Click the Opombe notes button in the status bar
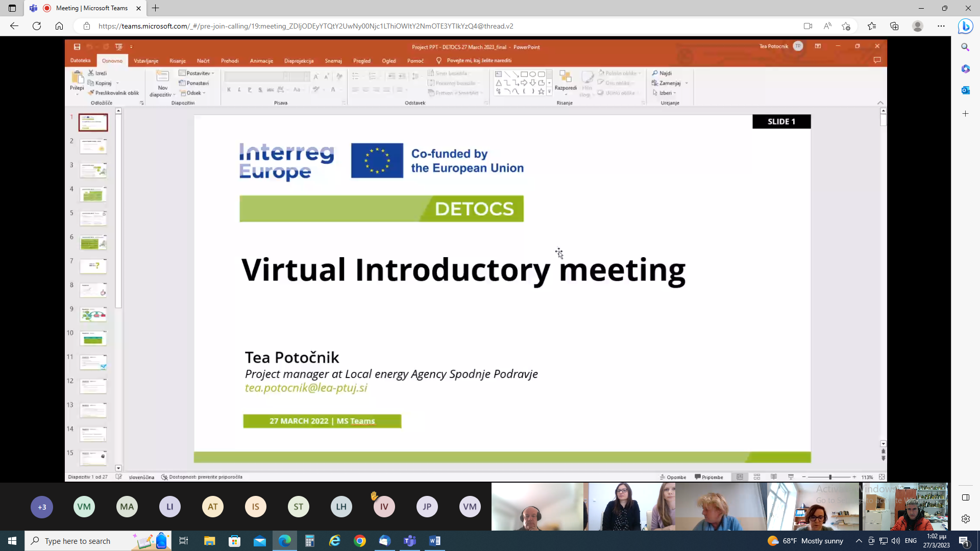 [x=673, y=477]
